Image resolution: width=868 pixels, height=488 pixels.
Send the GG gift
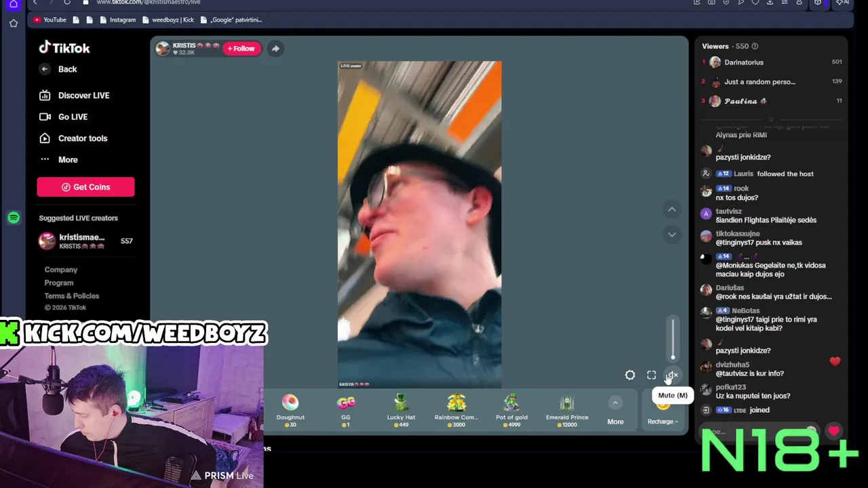tap(346, 411)
